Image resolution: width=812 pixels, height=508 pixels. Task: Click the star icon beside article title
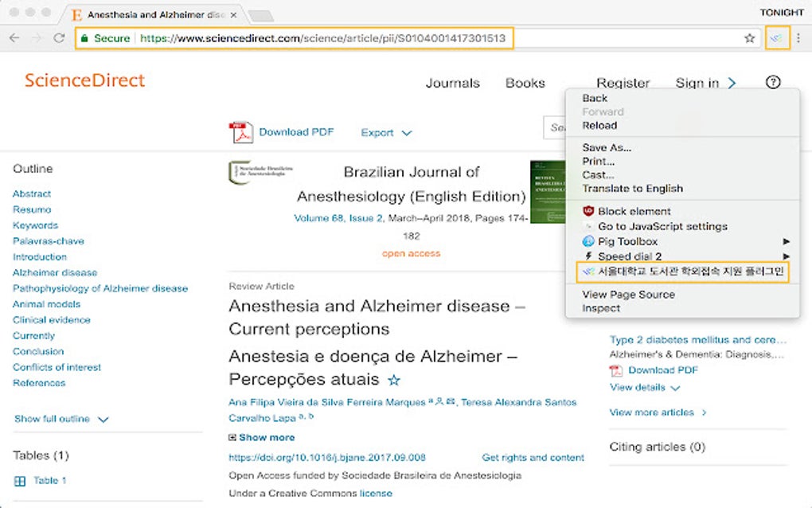393,381
